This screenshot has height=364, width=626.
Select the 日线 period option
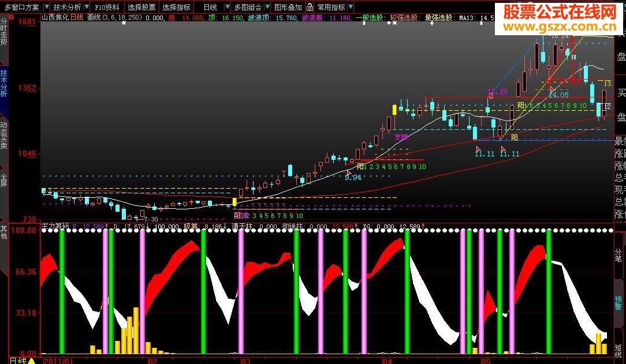[210, 7]
